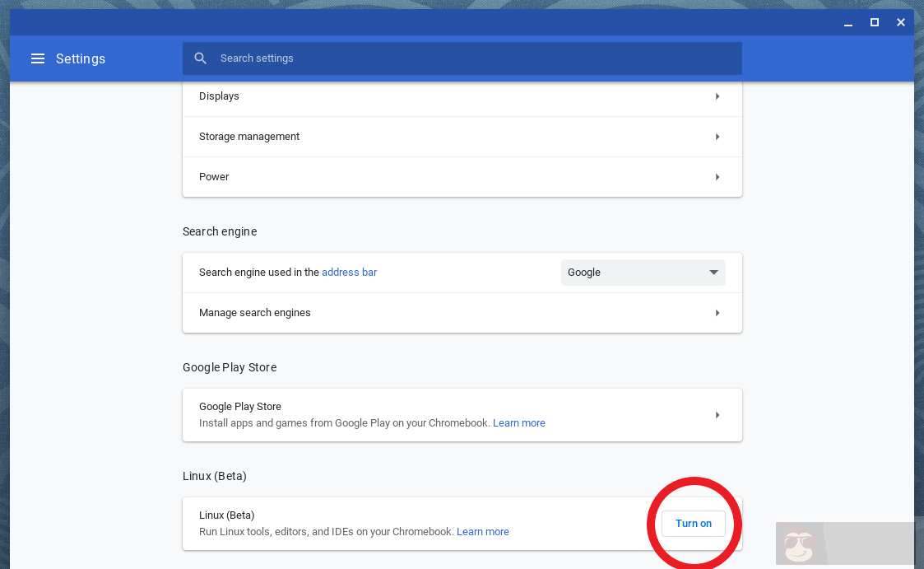Click the arrow next to Manage search engines
This screenshot has height=569, width=924.
717,313
